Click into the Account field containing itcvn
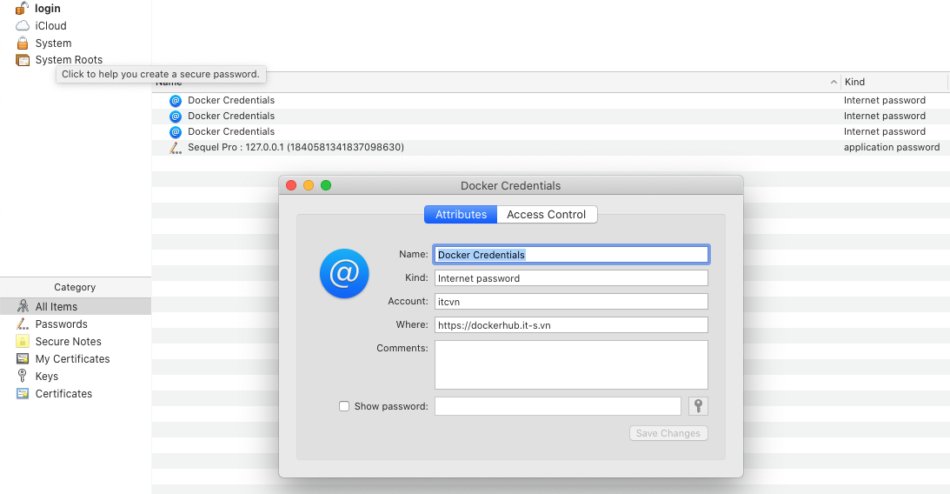The image size is (950, 494). coord(571,302)
